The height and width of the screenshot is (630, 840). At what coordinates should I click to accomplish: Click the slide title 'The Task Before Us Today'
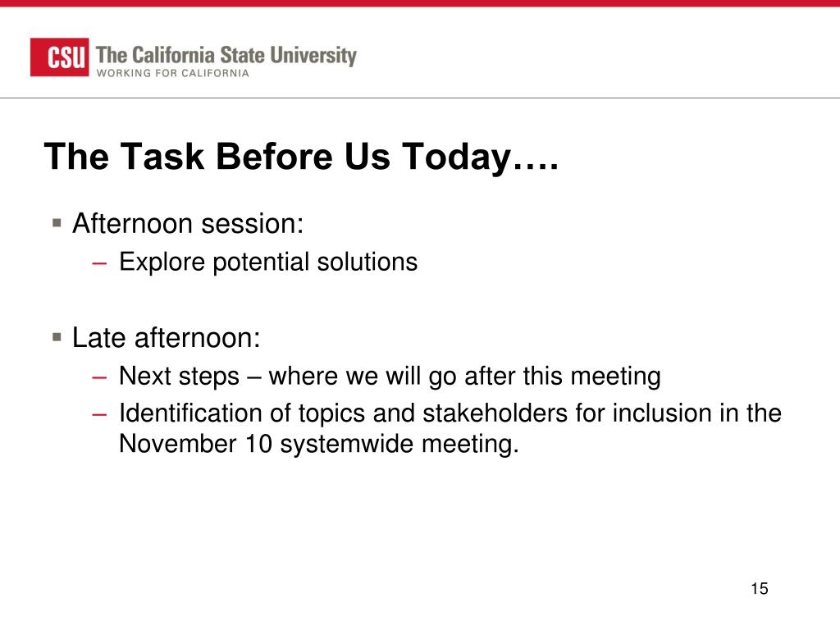pyautogui.click(x=302, y=157)
